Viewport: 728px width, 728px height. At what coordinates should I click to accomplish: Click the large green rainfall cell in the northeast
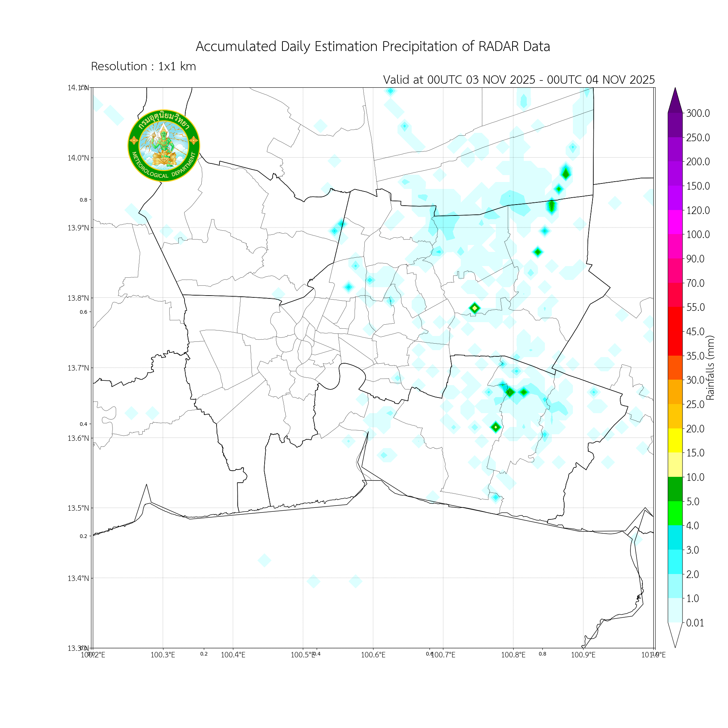click(x=565, y=173)
